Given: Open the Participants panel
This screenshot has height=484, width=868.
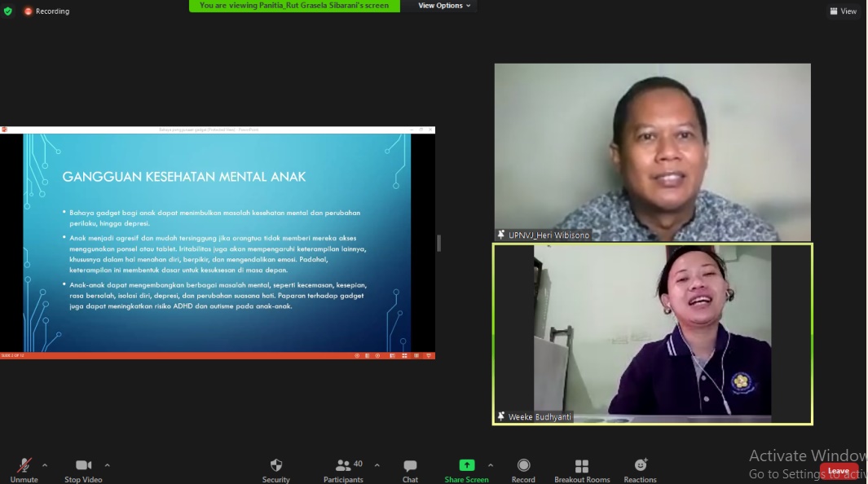Looking at the screenshot, I should coord(344,467).
